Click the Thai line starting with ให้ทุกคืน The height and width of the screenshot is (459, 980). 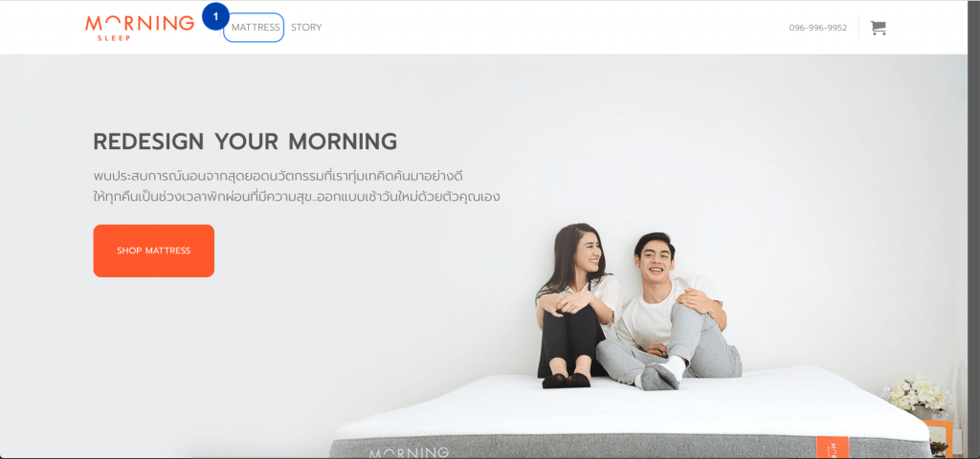(297, 196)
